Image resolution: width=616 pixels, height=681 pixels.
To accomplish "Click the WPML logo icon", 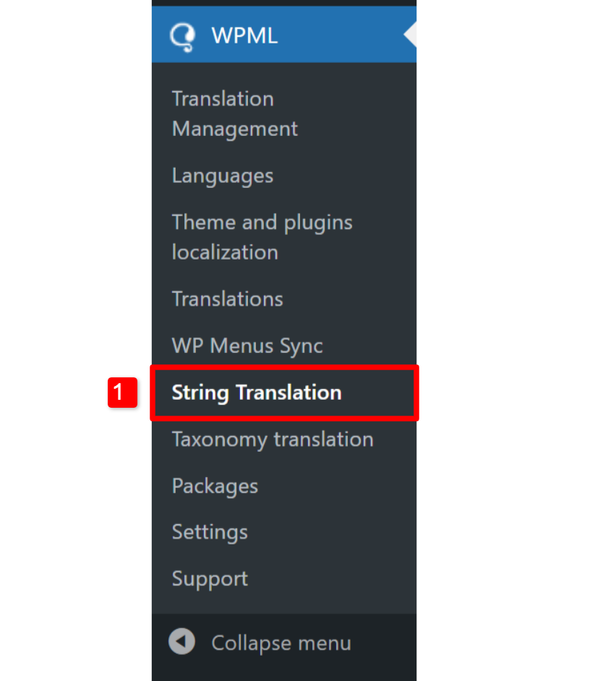I will point(182,36).
